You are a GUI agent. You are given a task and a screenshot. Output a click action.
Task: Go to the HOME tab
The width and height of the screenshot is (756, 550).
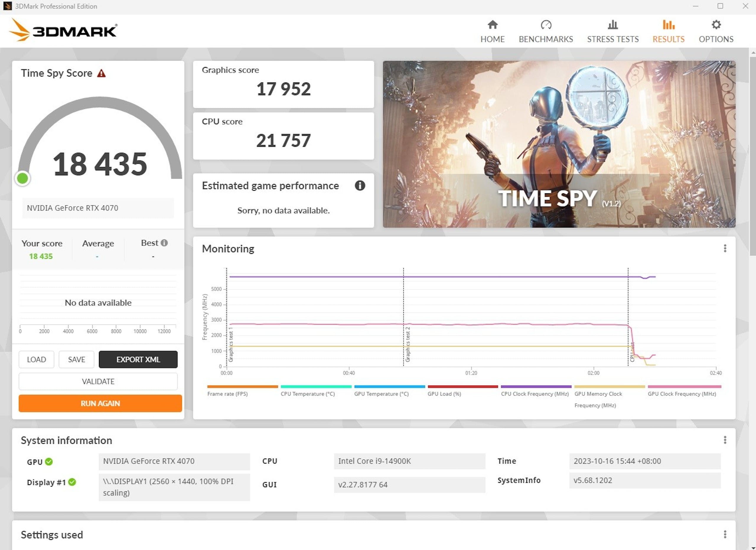[x=492, y=31]
